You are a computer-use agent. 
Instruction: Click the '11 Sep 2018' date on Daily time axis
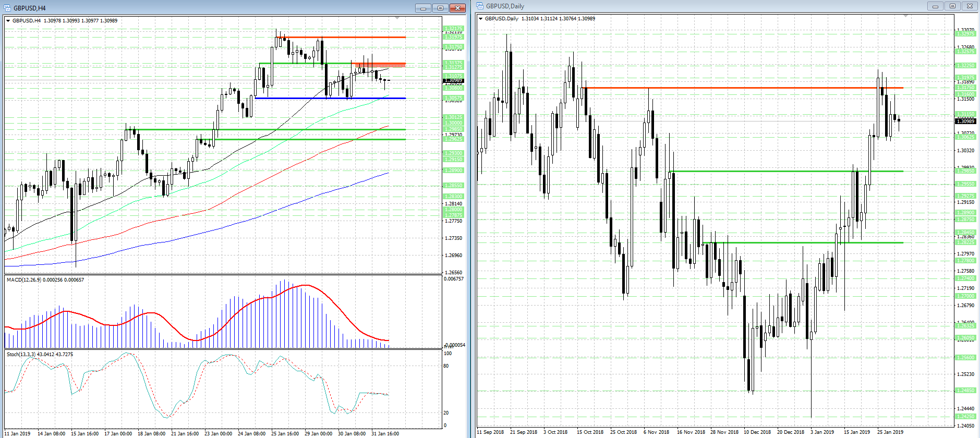pyautogui.click(x=491, y=432)
